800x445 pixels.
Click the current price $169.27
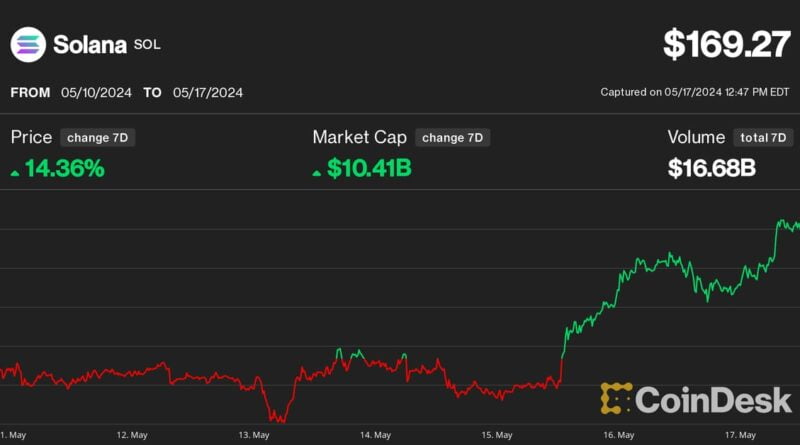[726, 44]
